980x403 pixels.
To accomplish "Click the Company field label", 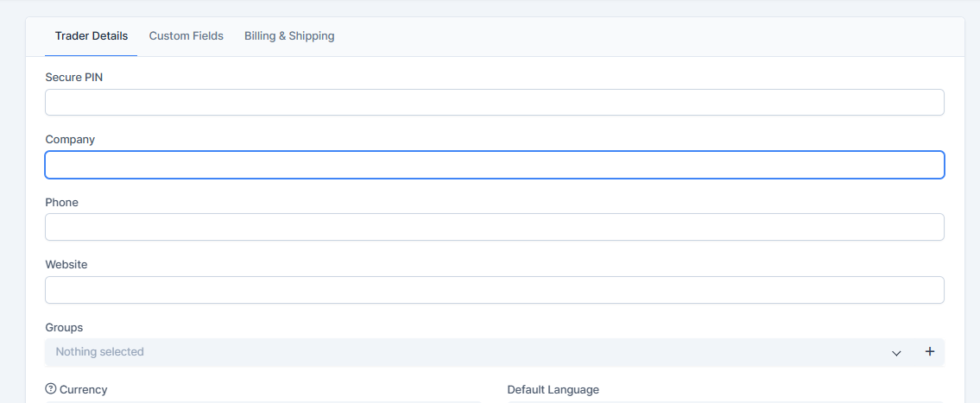I will pyautogui.click(x=70, y=139).
